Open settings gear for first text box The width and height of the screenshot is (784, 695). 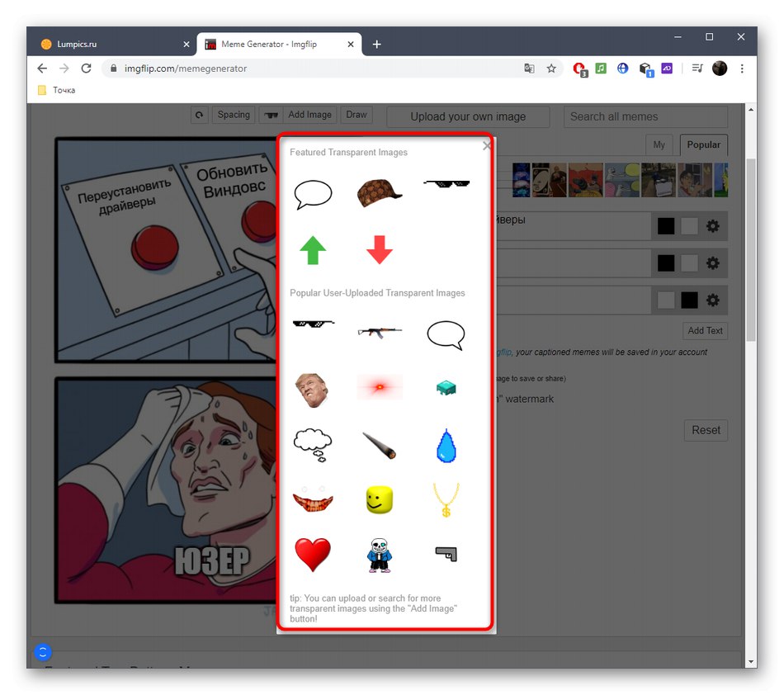click(x=712, y=226)
